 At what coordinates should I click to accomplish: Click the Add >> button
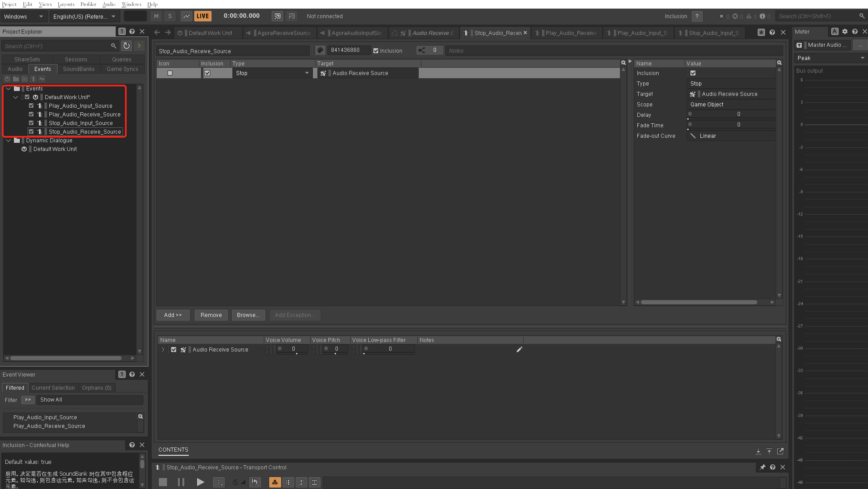coord(173,315)
